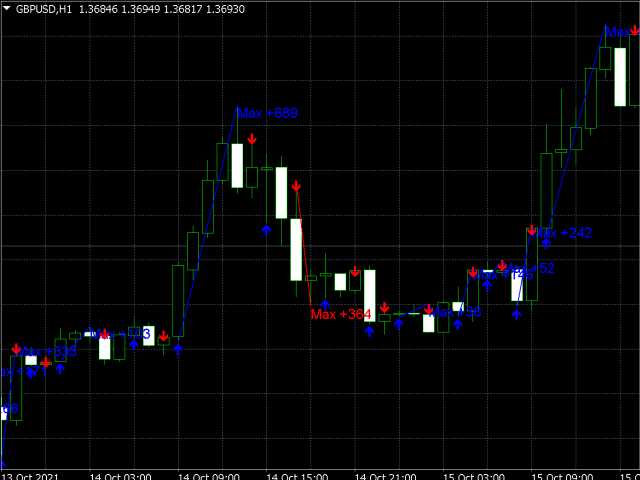The height and width of the screenshot is (480, 640).
Task: Select the "Max +36" label
Action: (456, 313)
